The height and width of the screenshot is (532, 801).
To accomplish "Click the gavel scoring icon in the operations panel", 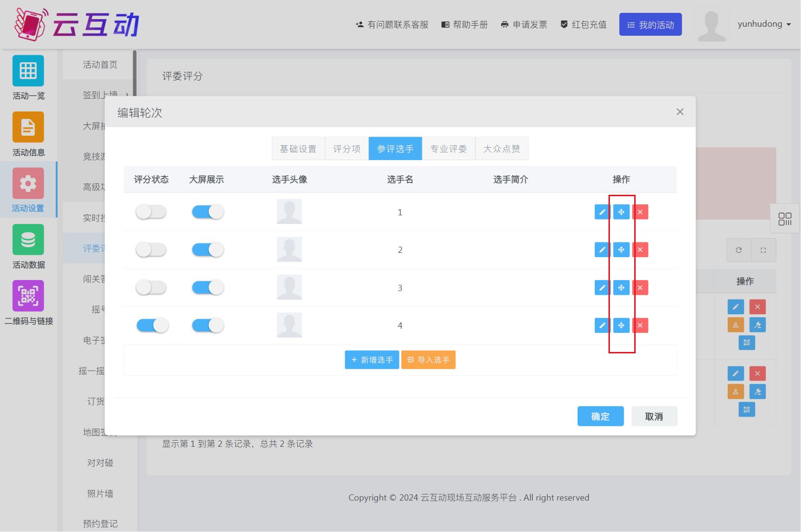I will pos(758,324).
